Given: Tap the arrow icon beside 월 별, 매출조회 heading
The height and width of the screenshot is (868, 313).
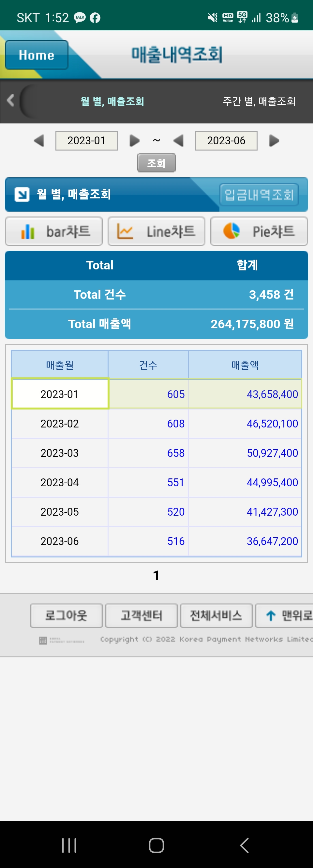Looking at the screenshot, I should (x=22, y=194).
